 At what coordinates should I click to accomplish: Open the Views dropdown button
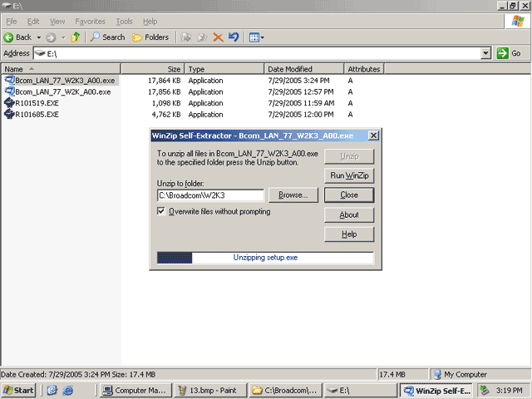click(257, 37)
